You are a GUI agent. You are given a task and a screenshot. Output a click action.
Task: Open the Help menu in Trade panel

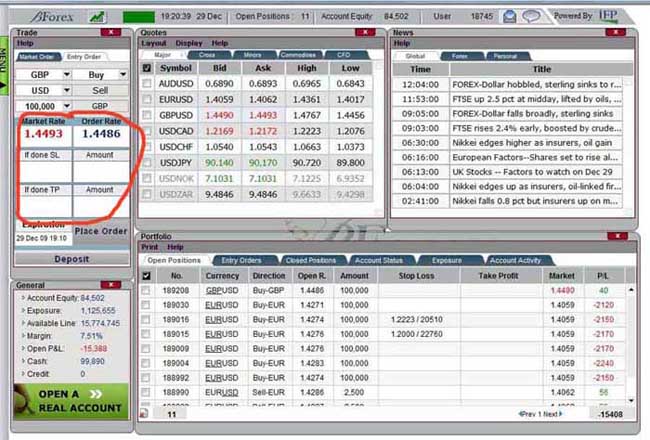click(25, 43)
